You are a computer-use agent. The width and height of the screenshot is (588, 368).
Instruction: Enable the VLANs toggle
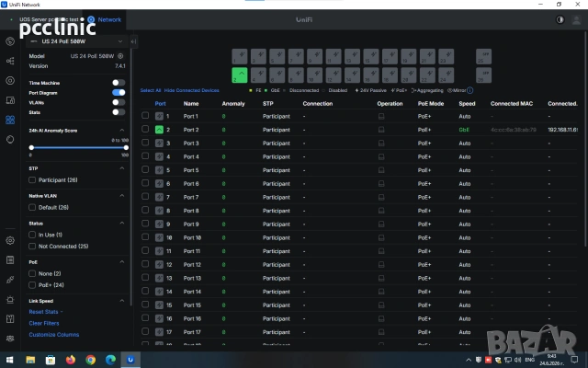pyautogui.click(x=119, y=102)
